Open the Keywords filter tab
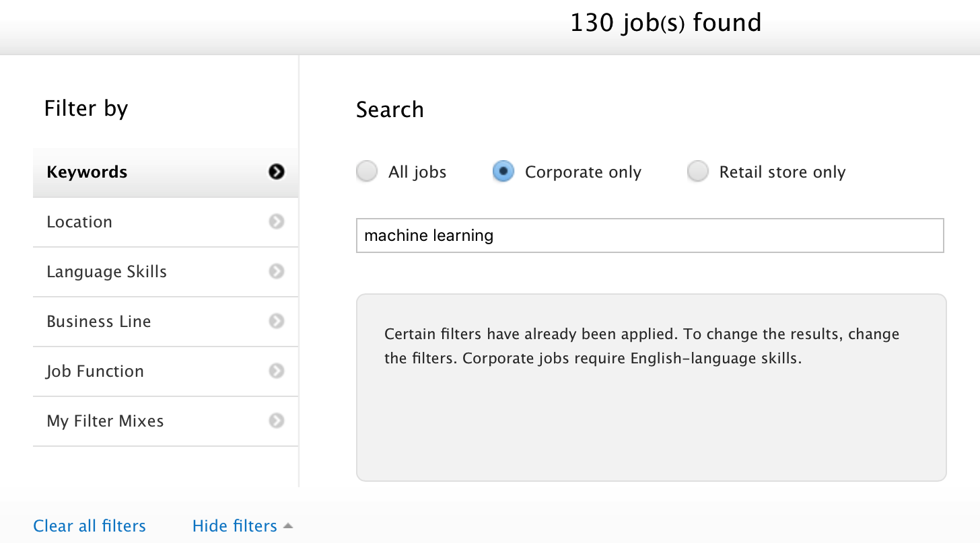The height and width of the screenshot is (543, 980). tap(87, 172)
